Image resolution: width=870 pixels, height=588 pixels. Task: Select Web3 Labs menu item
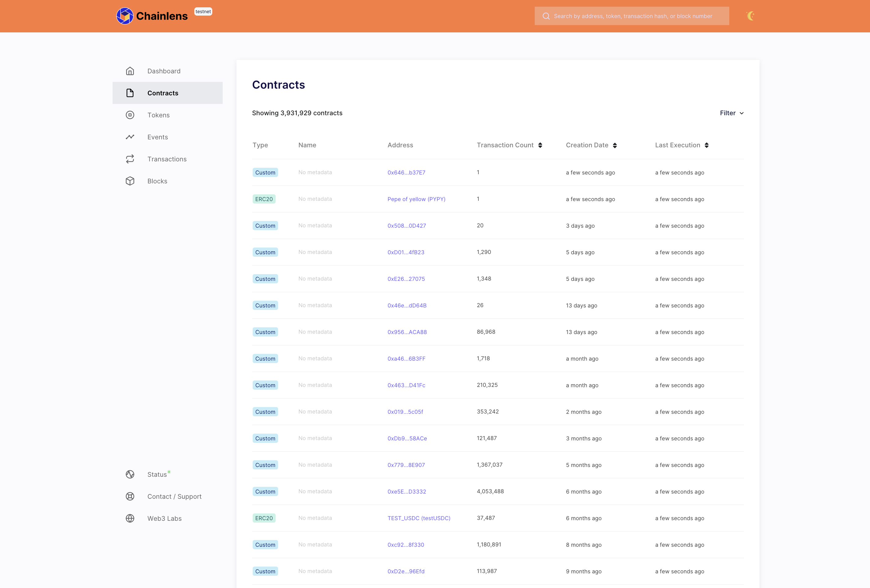[163, 518]
